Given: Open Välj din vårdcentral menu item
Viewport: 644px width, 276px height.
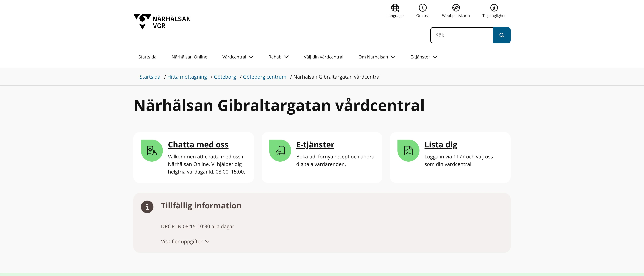Looking at the screenshot, I should point(323,57).
